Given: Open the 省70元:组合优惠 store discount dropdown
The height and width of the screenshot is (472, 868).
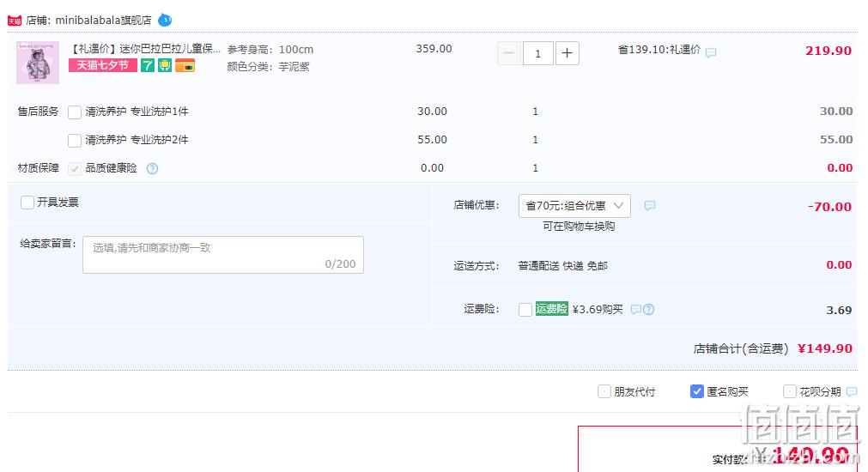Looking at the screenshot, I should 574,206.
